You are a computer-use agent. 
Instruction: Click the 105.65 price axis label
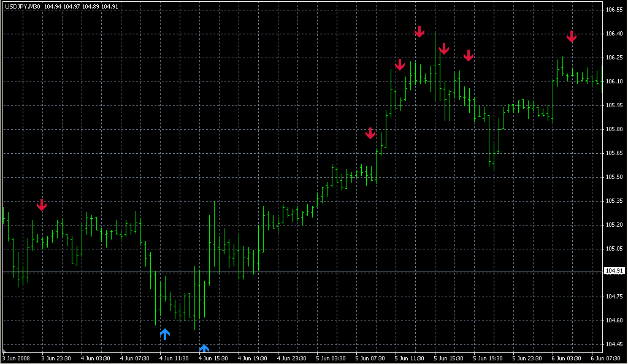pos(614,153)
